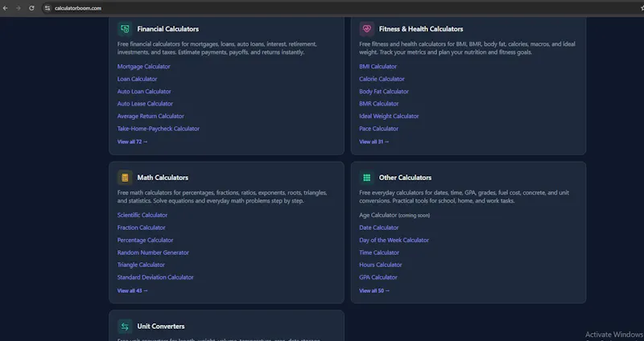The width and height of the screenshot is (644, 341).
Task: Open the Take-Home-Paycheck Calculator link
Action: point(158,129)
